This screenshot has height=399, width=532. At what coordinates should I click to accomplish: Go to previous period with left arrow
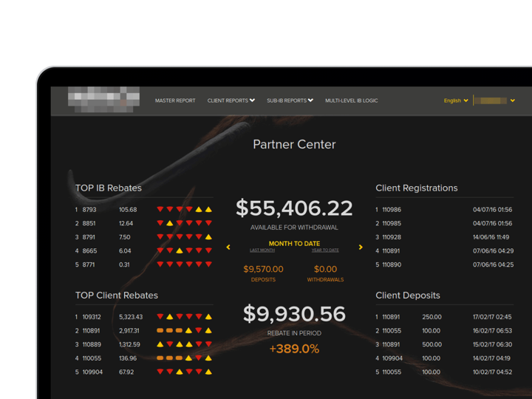[x=228, y=248]
